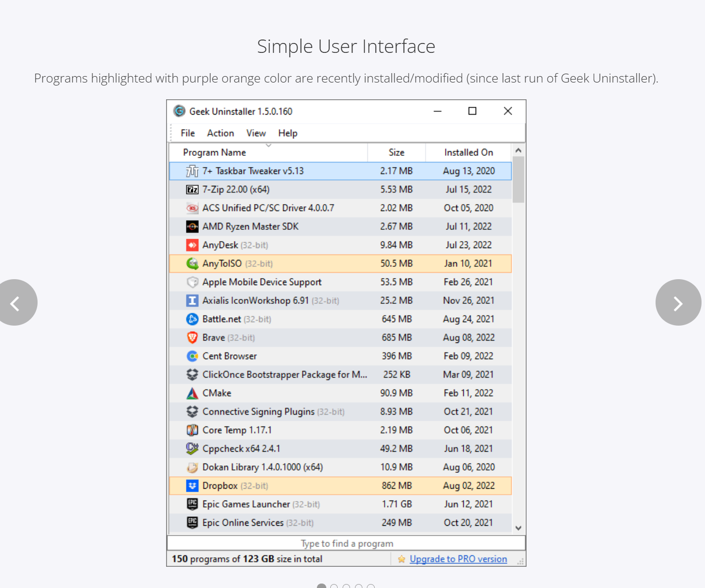
Task: Click the AMD Ryzen Master SDK name
Action: 251,227
